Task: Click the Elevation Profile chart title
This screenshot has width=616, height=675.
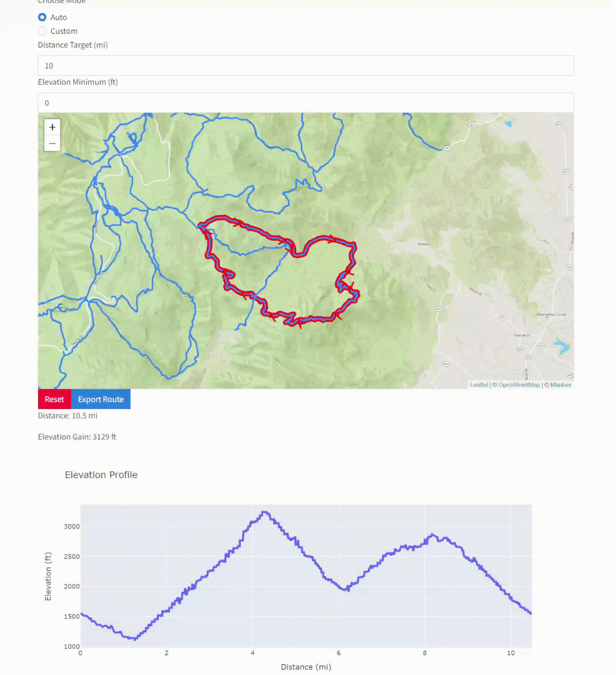Action: pos(101,475)
